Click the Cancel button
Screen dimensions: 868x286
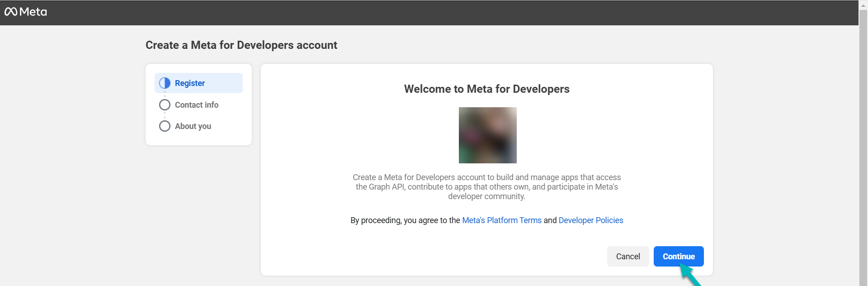pyautogui.click(x=628, y=257)
